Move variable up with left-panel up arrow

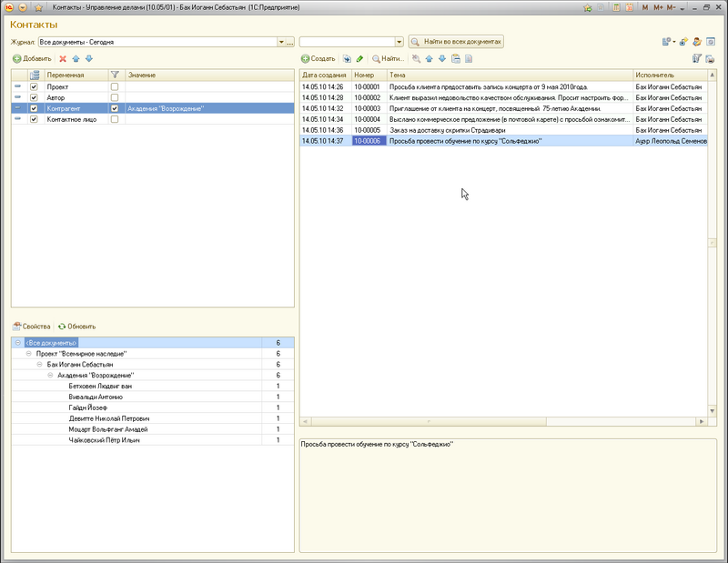tap(76, 58)
